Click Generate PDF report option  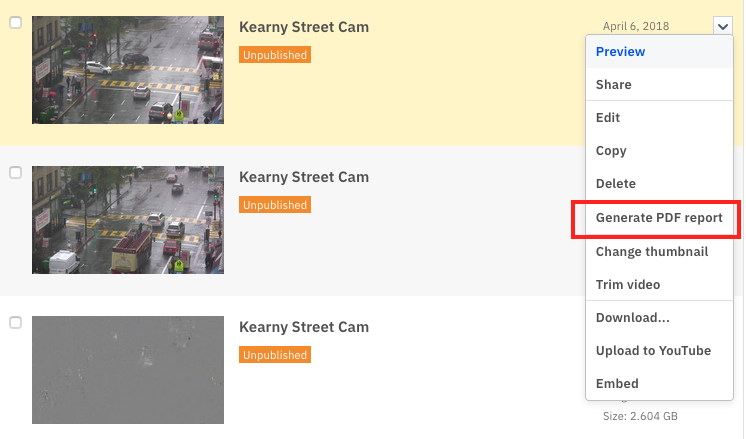[659, 218]
